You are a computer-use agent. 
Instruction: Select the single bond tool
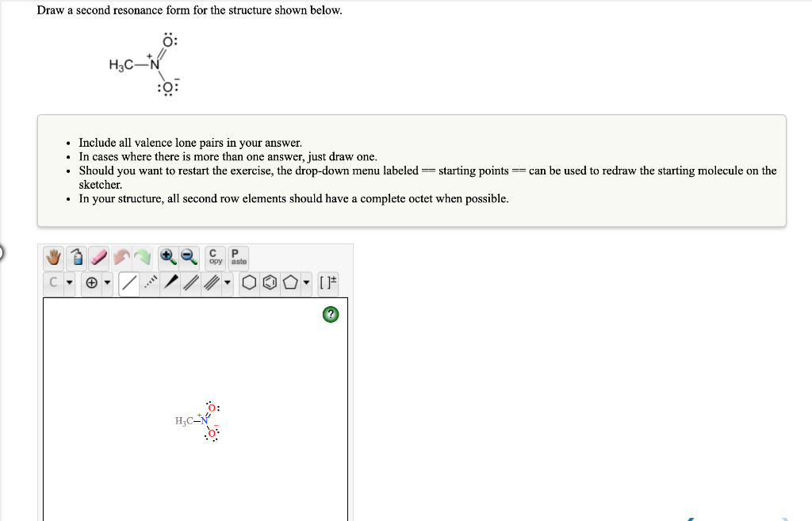point(129,282)
